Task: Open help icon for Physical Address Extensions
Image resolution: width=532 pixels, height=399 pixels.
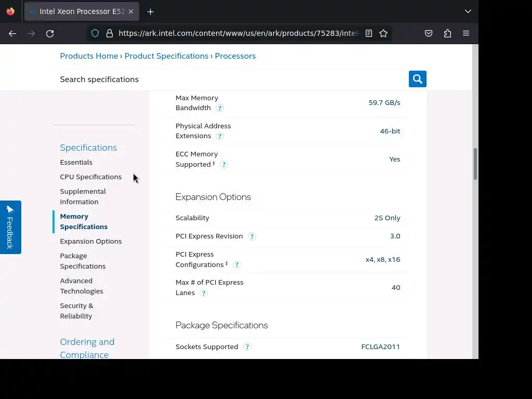Action: [x=220, y=136]
